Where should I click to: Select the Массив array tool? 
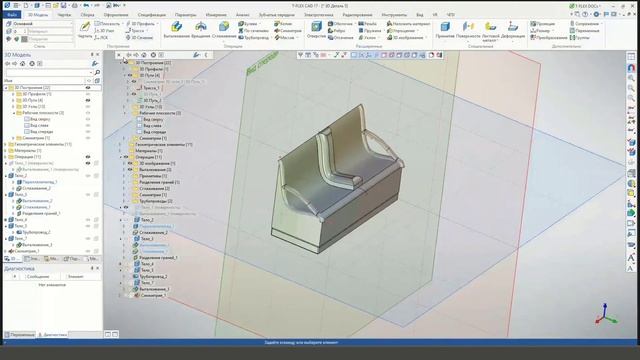284,38
